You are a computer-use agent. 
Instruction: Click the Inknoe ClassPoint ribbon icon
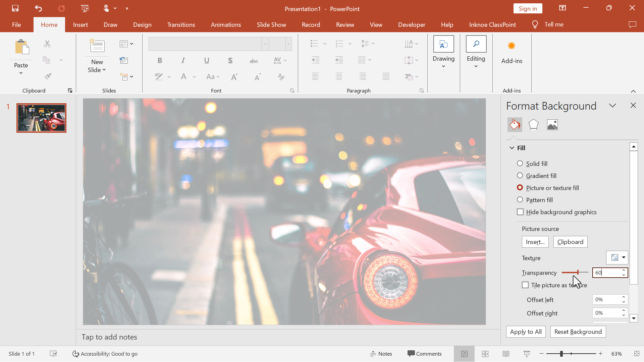492,24
